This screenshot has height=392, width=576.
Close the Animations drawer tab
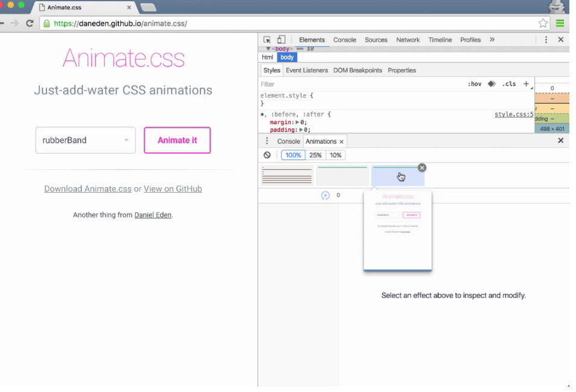click(x=342, y=142)
